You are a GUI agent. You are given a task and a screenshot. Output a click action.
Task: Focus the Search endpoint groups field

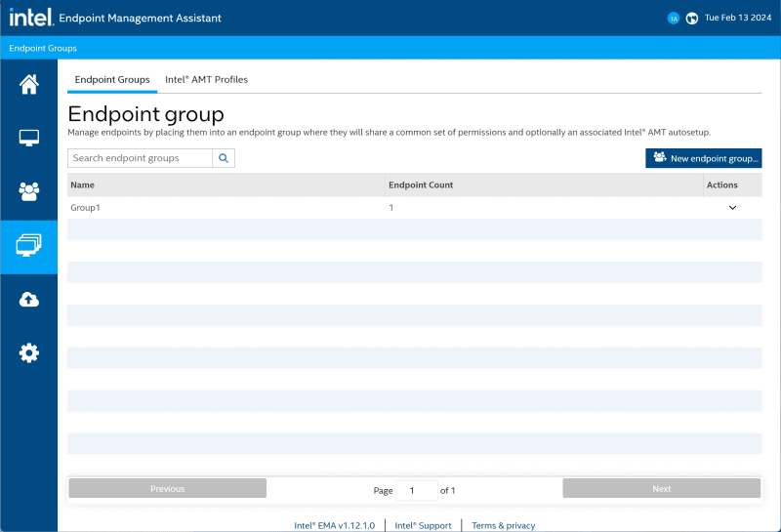(140, 158)
